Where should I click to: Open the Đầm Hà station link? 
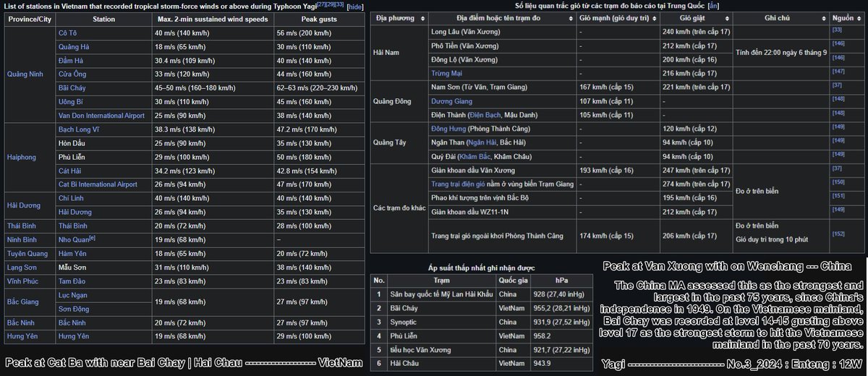[x=72, y=60]
